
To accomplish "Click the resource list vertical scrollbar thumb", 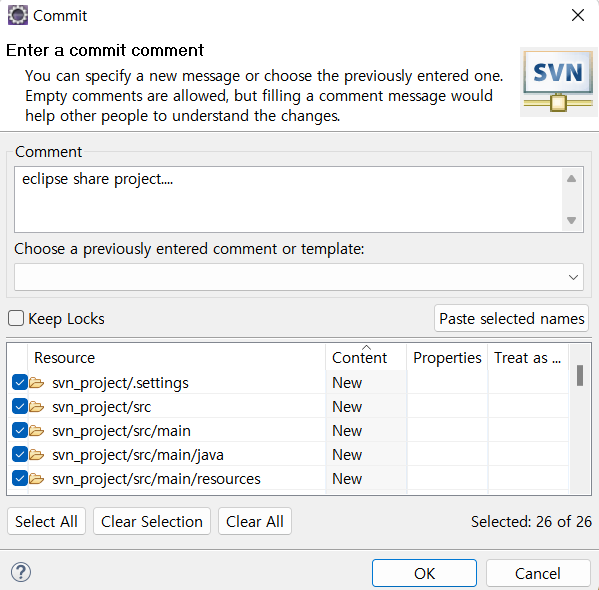I will 580,376.
